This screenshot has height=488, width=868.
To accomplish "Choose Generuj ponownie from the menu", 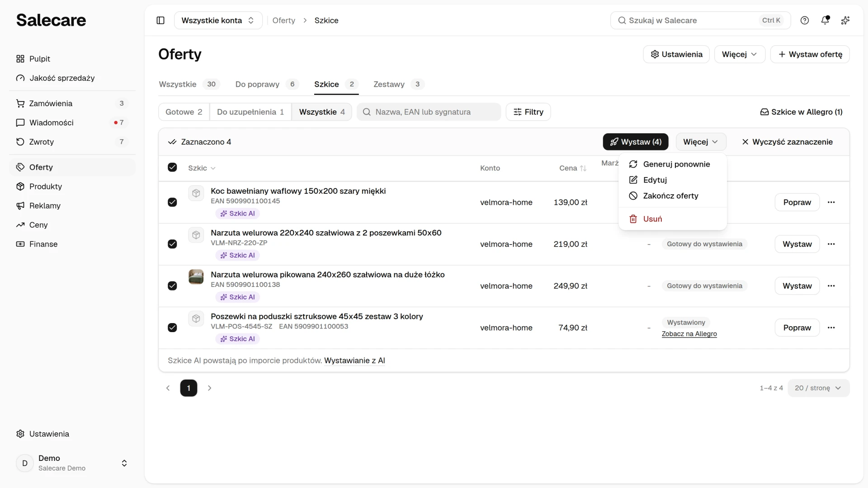I will coord(672,164).
